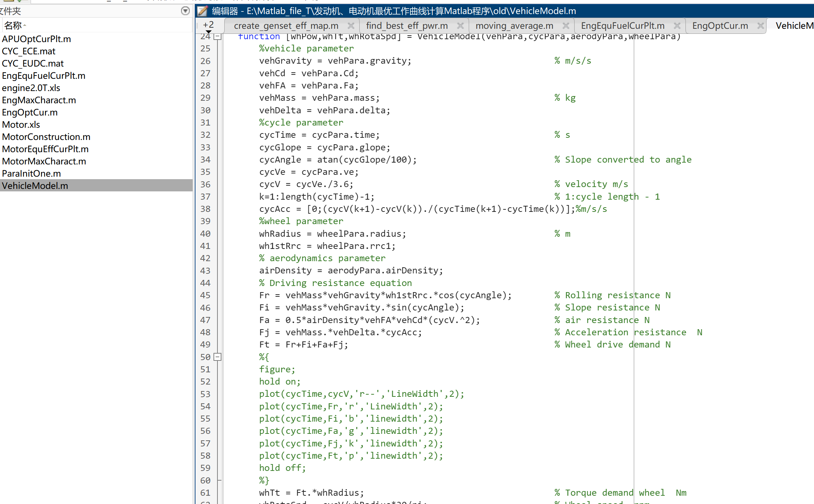Viewport: 814px width, 504px height.
Task: Sort files by the 名称 column header
Action: 13,26
